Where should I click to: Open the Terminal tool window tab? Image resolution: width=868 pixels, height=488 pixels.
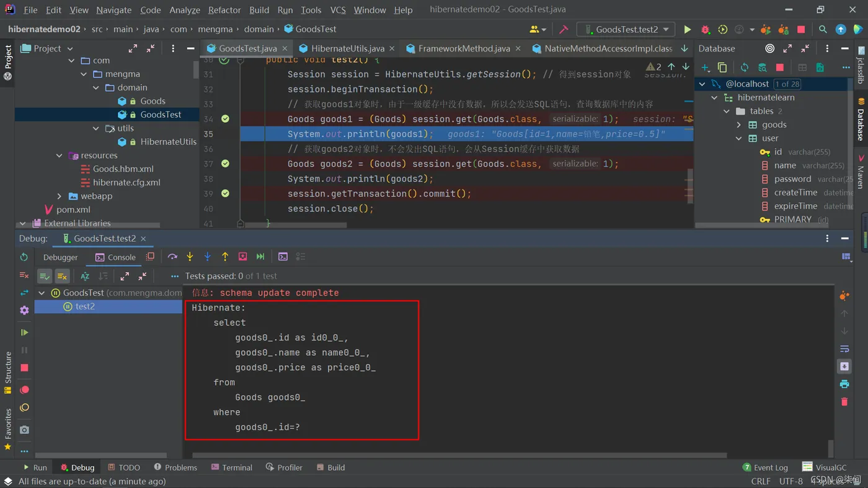(x=231, y=468)
